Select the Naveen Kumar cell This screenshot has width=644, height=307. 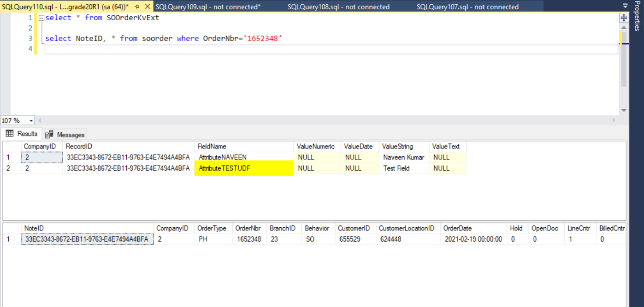click(404, 157)
